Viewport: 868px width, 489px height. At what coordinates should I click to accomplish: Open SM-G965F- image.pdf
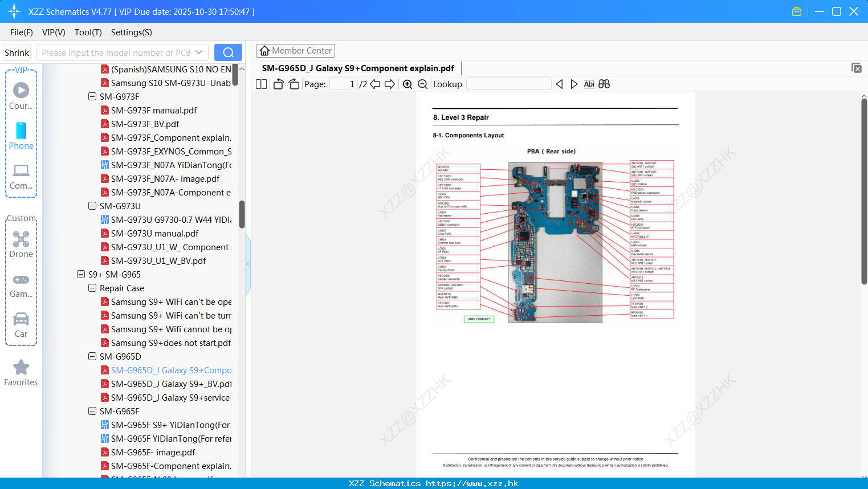click(153, 452)
